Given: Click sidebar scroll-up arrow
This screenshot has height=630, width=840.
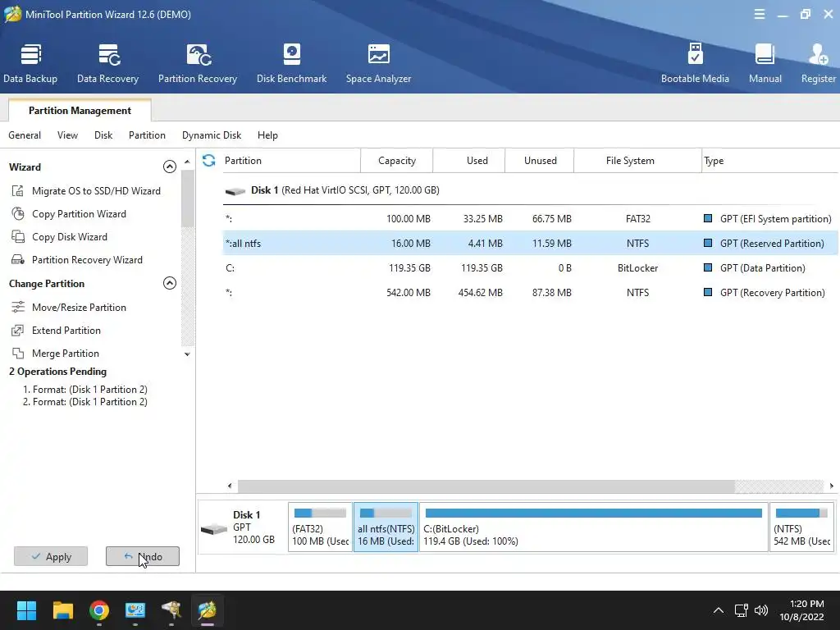Looking at the screenshot, I should [187, 162].
